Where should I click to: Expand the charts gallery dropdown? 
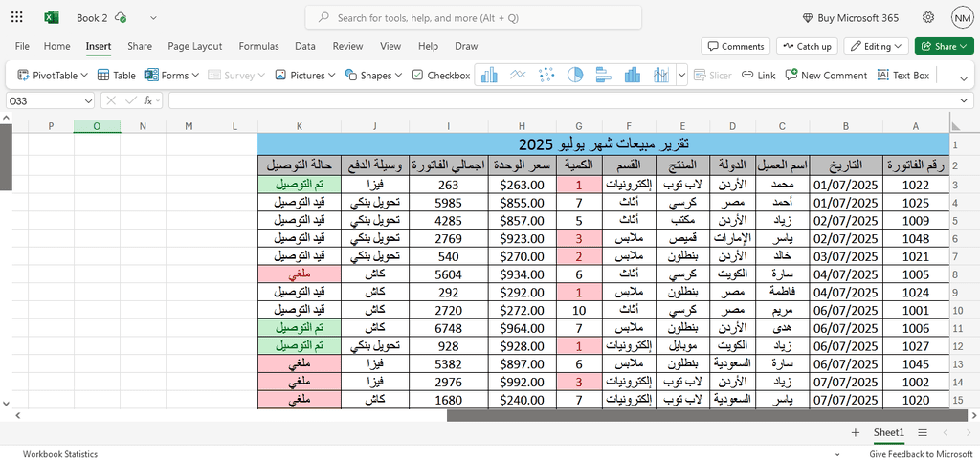click(x=681, y=75)
